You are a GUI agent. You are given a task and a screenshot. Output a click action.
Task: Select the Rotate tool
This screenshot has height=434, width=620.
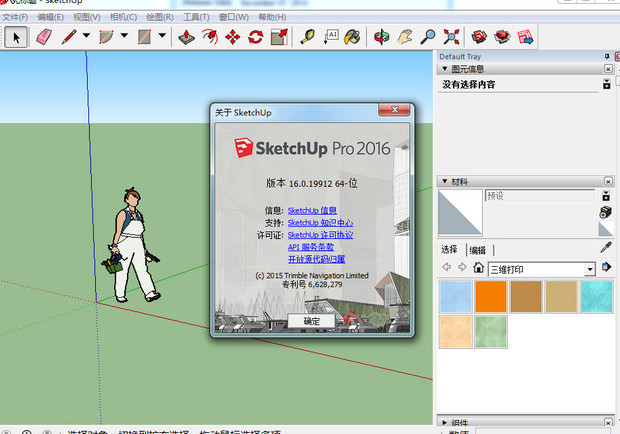pos(256,37)
